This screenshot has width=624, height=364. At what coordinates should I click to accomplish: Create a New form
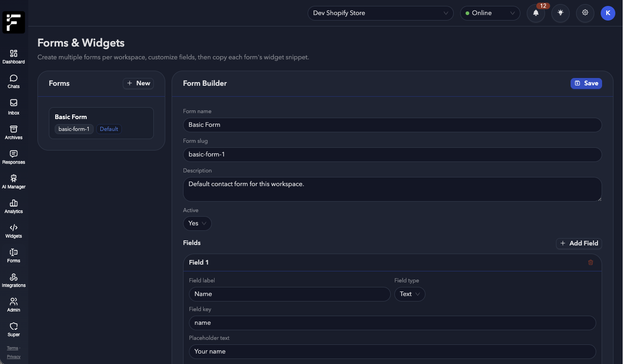point(138,83)
